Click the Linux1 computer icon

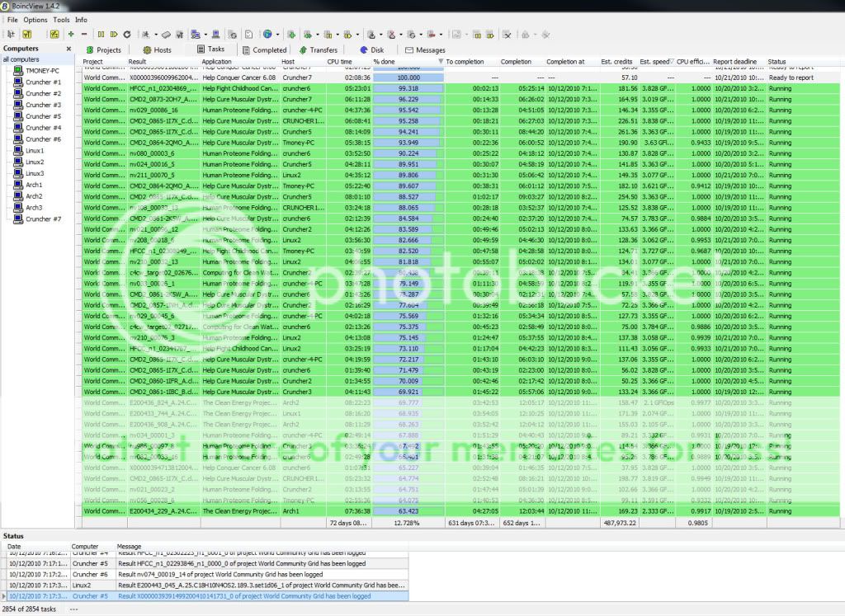18,150
